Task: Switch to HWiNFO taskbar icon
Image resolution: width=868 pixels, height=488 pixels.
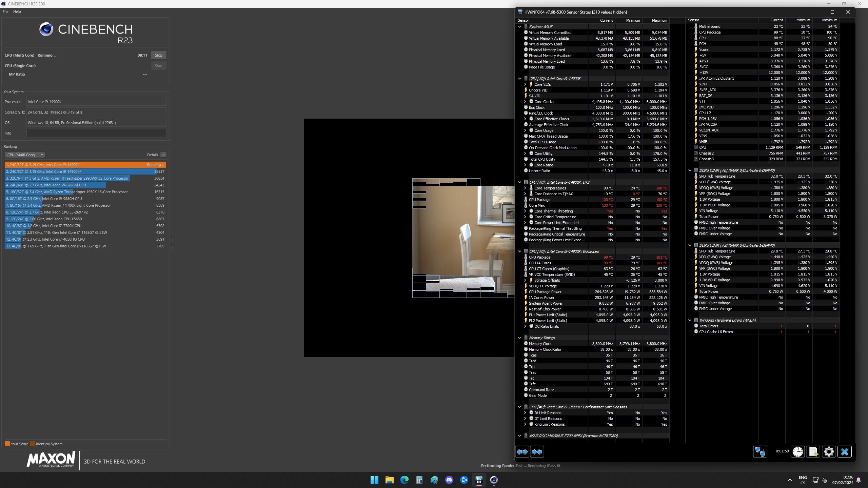Action: point(479,480)
